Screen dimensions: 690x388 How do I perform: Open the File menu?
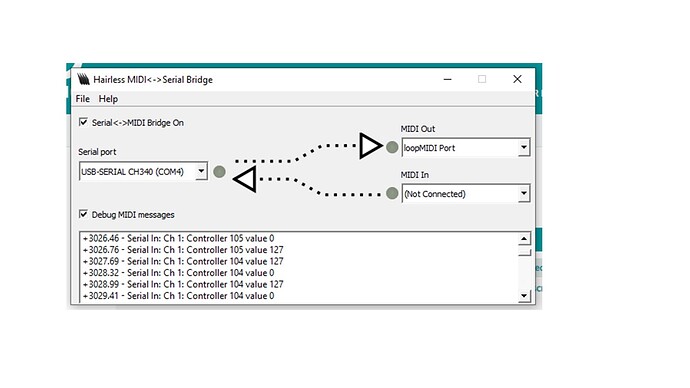coord(82,99)
